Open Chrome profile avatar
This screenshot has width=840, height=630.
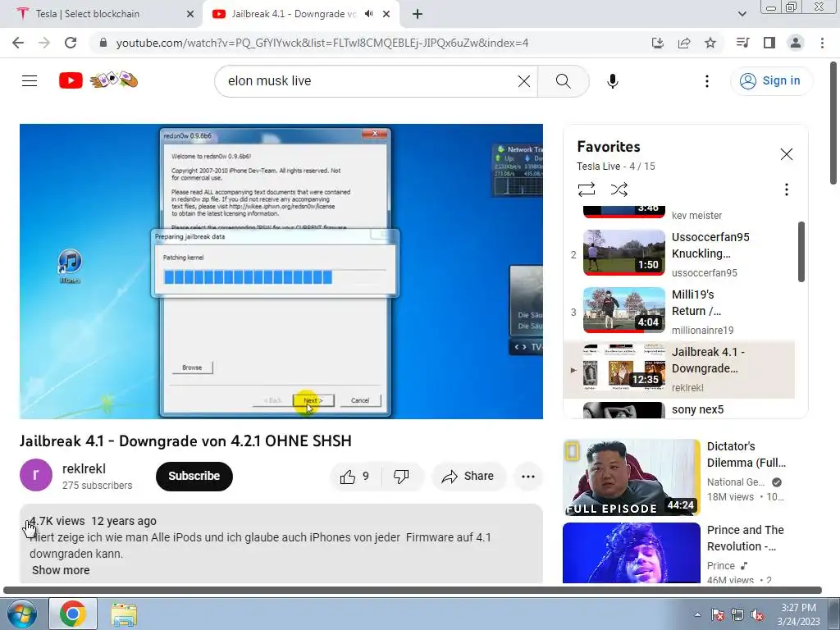pos(796,43)
